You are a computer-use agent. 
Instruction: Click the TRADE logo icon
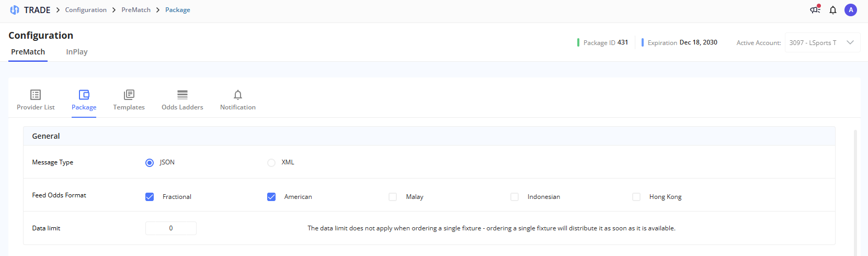coord(15,10)
